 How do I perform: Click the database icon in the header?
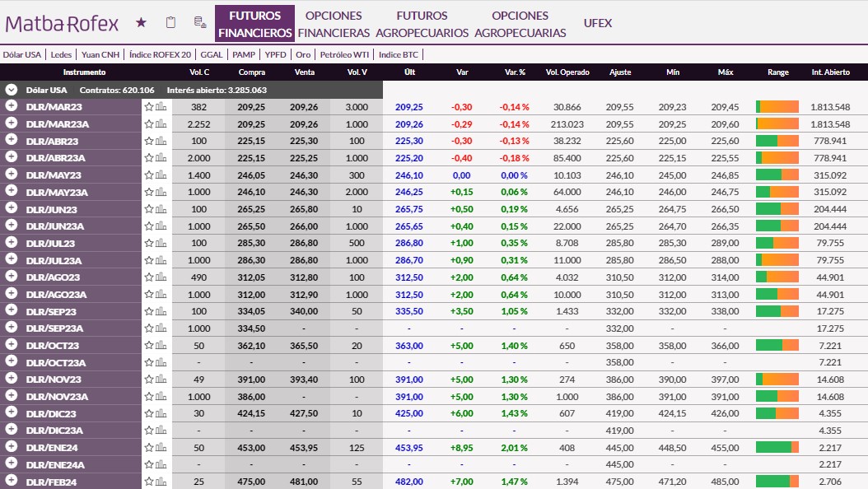click(x=198, y=23)
